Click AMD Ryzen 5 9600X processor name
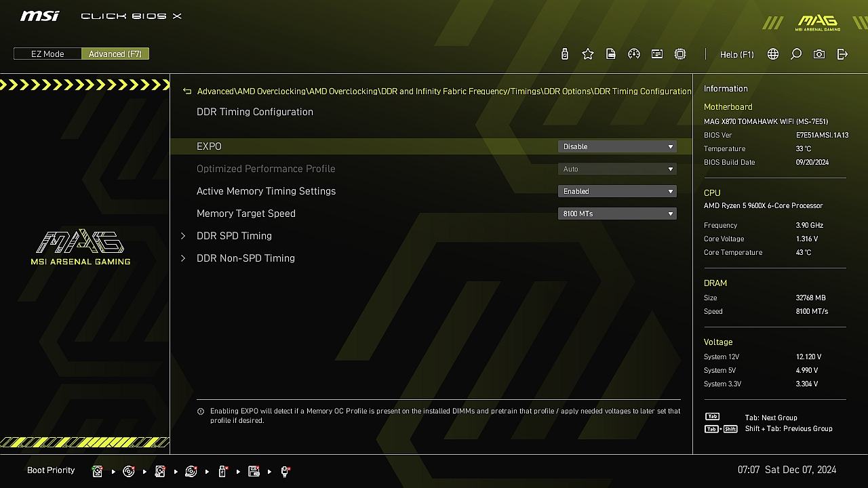This screenshot has width=868, height=488. [764, 205]
